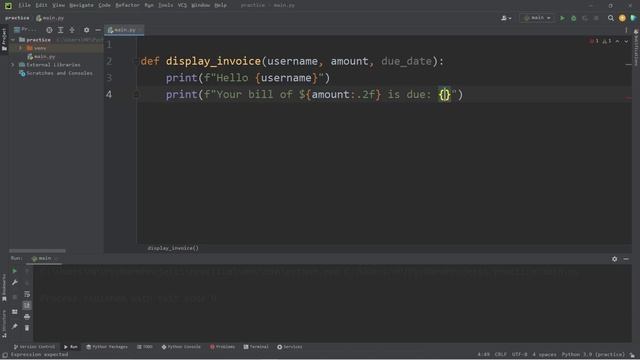Collapse the practice root folder

point(13,40)
